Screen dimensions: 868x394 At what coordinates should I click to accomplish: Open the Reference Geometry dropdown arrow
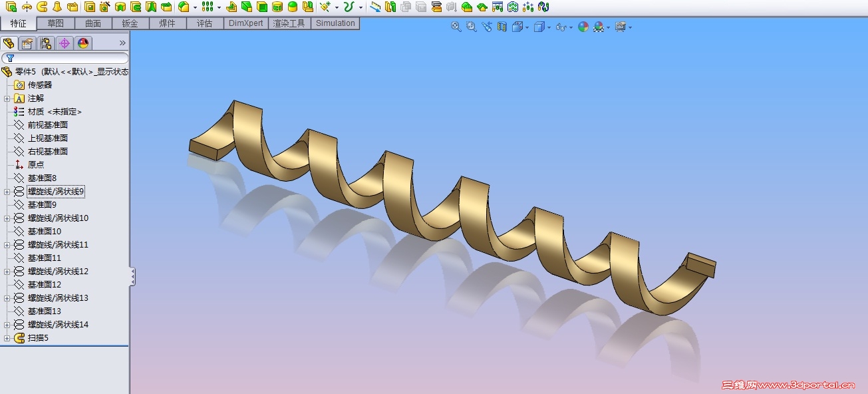(x=337, y=8)
